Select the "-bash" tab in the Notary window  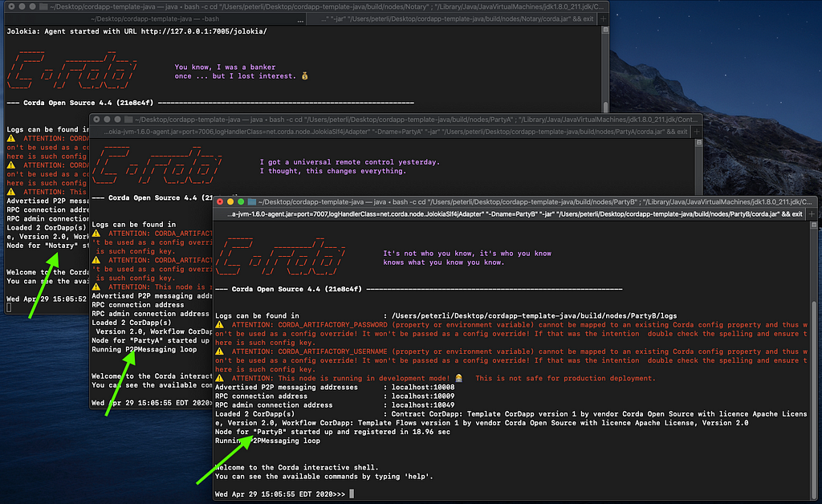155,19
